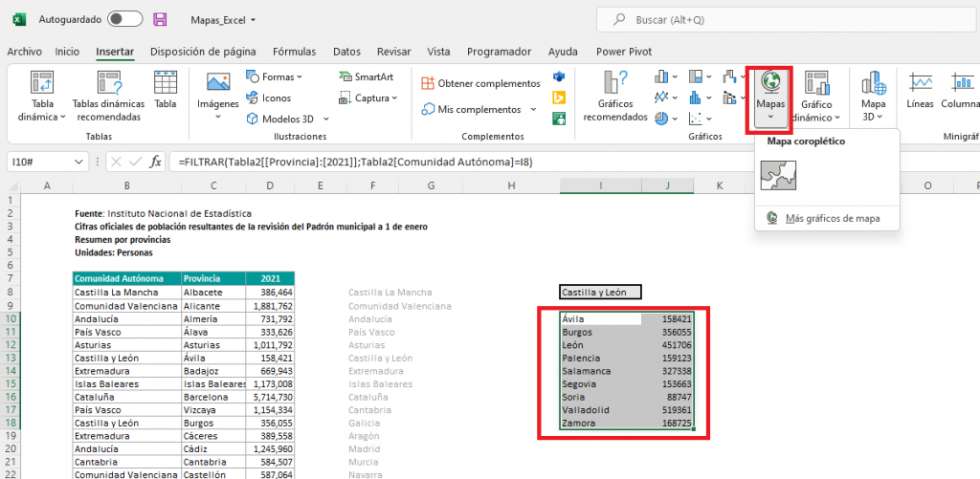Click the Tabla dinámica icon
980x479 pixels.
pyautogui.click(x=42, y=84)
